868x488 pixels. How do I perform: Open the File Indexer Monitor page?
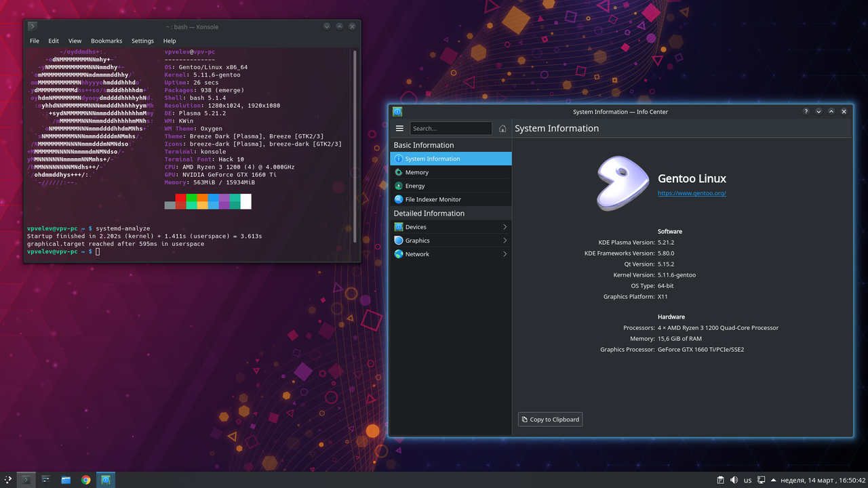click(451, 199)
